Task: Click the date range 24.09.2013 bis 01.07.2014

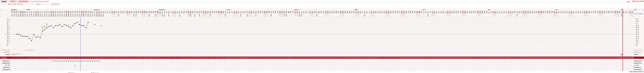Action: click(x=41, y=1)
